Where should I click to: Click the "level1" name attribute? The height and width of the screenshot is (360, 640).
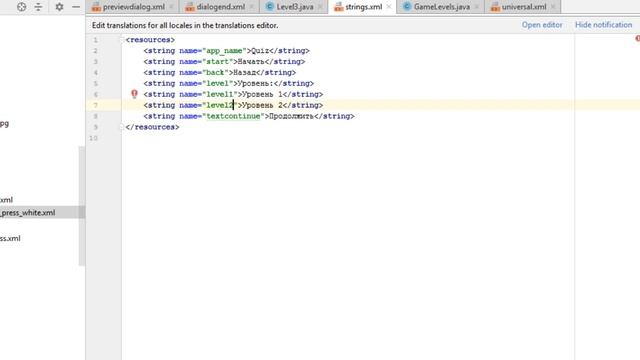tap(220, 94)
